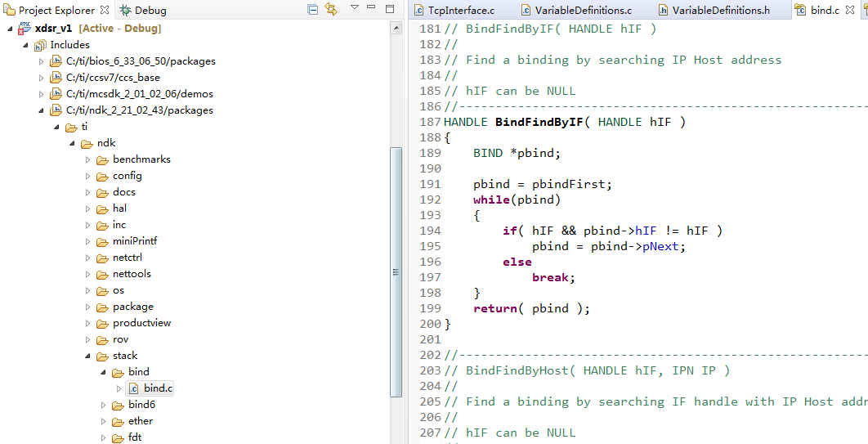Viewport: 868px width, 444px height.
Task: Collapse All in Project Explorer toolbar
Action: [x=313, y=10]
